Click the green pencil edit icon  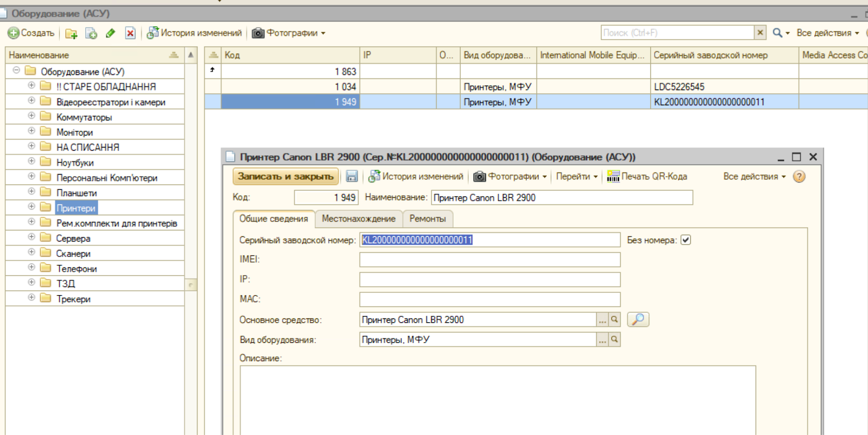tap(111, 34)
